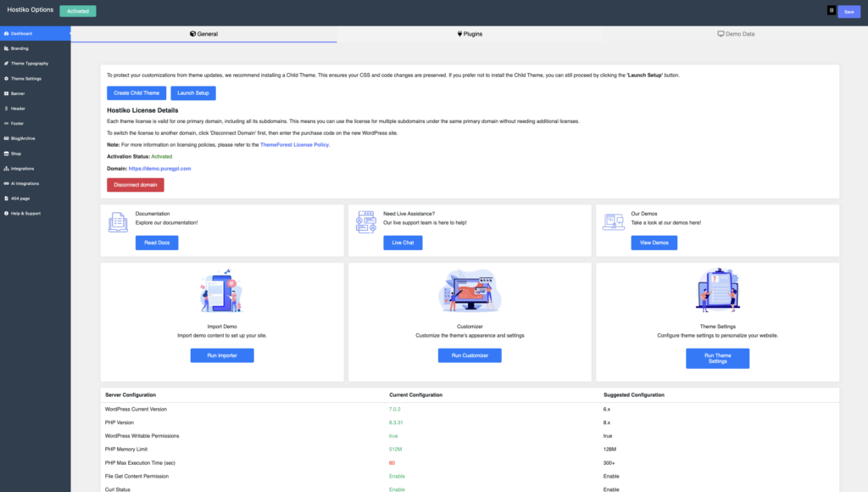Image resolution: width=868 pixels, height=492 pixels.
Task: Click the Live Assistance card icon
Action: [x=366, y=221]
